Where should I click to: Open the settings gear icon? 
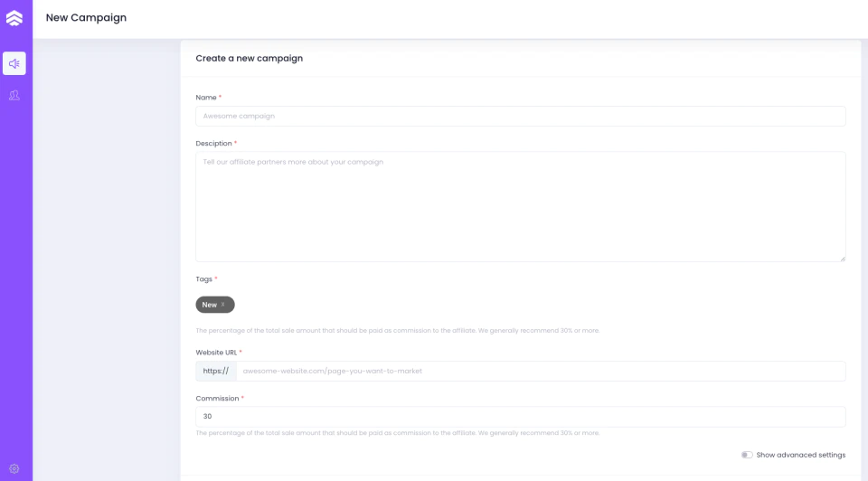click(x=14, y=469)
